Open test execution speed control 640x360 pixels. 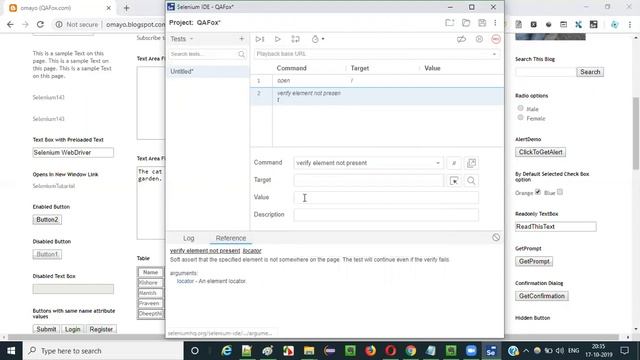318,39
